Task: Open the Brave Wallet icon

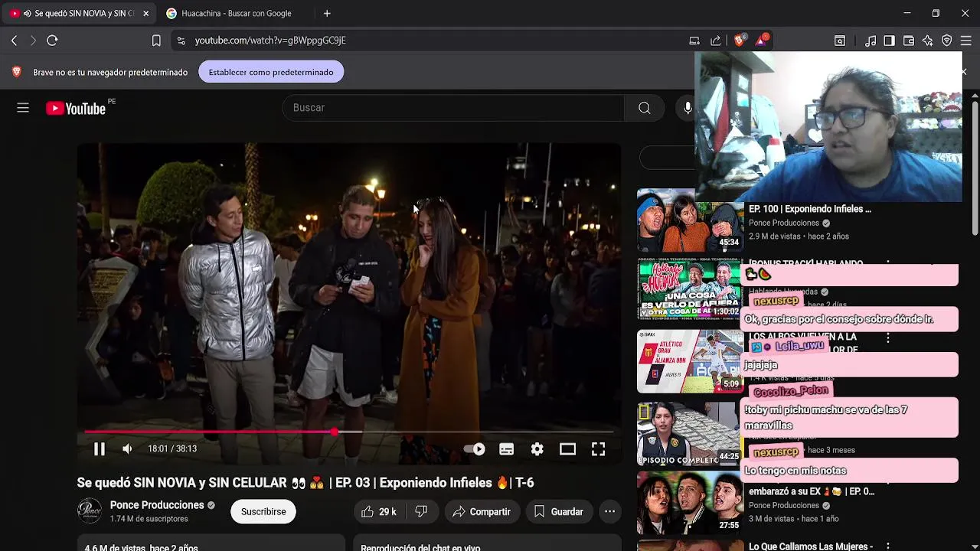Action: click(x=909, y=41)
